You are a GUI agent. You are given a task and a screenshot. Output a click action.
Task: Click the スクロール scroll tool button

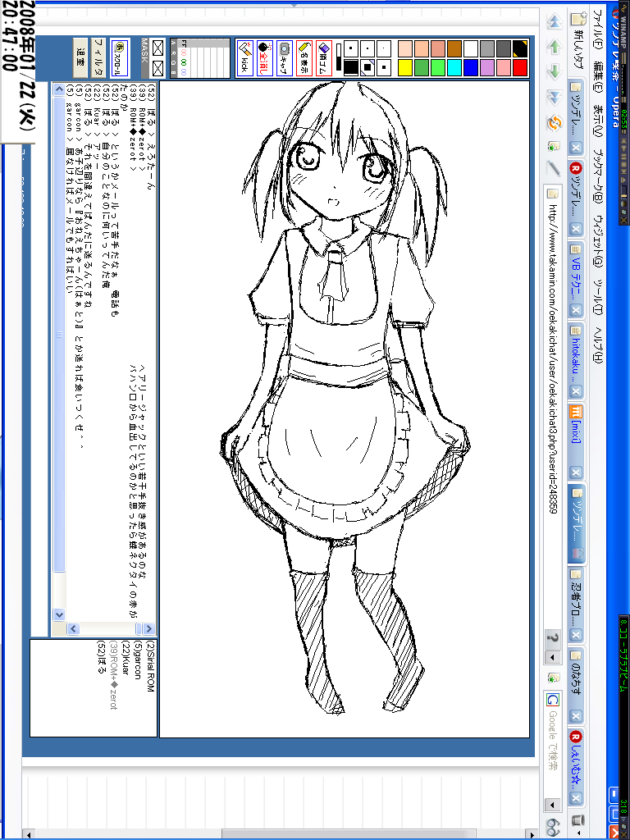[x=120, y=57]
